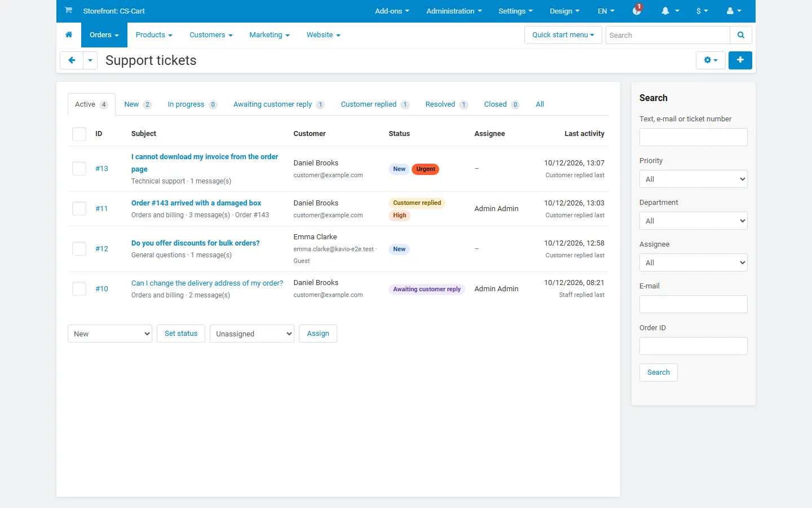Expand the dropdown next to back arrow
The width and height of the screenshot is (812, 508).
(90, 60)
